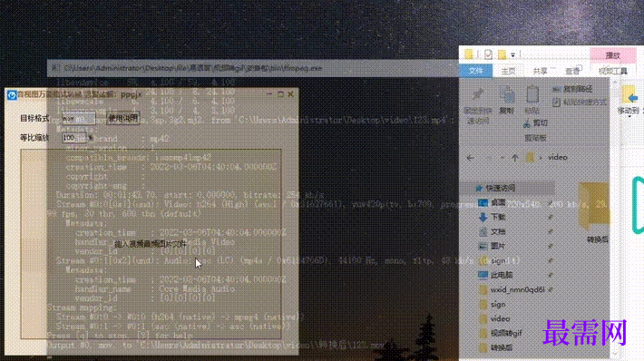Open recent locations dropdown in Explorer
The width and height of the screenshot is (644, 361).
tap(503, 158)
